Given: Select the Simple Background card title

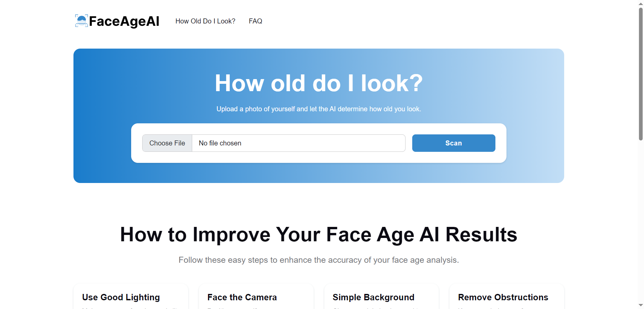Looking at the screenshot, I should click(373, 297).
